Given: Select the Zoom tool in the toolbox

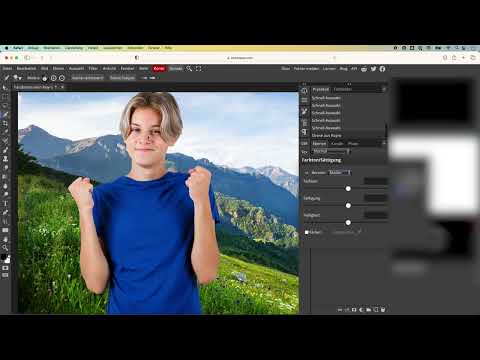Looking at the screenshot, I should (5, 248).
